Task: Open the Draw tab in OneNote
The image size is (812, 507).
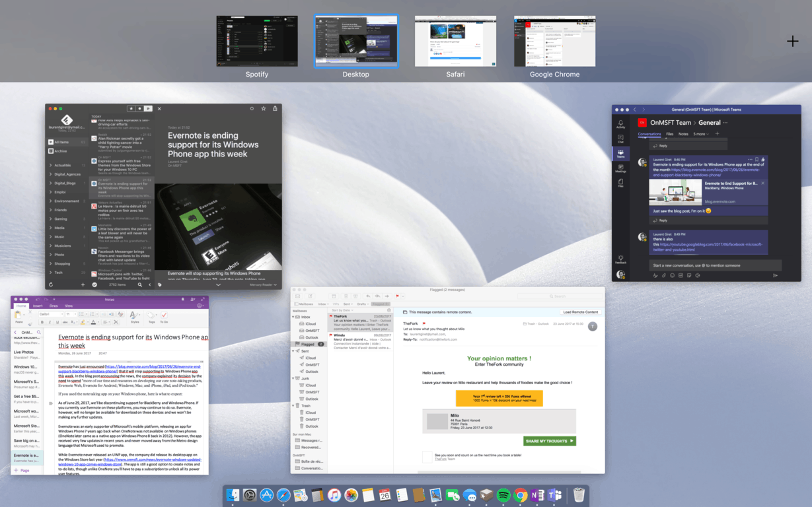Action: (x=54, y=306)
